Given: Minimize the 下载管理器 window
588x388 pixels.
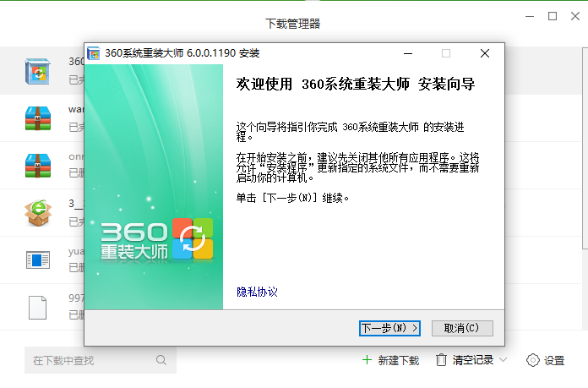Looking at the screenshot, I should tap(530, 17).
